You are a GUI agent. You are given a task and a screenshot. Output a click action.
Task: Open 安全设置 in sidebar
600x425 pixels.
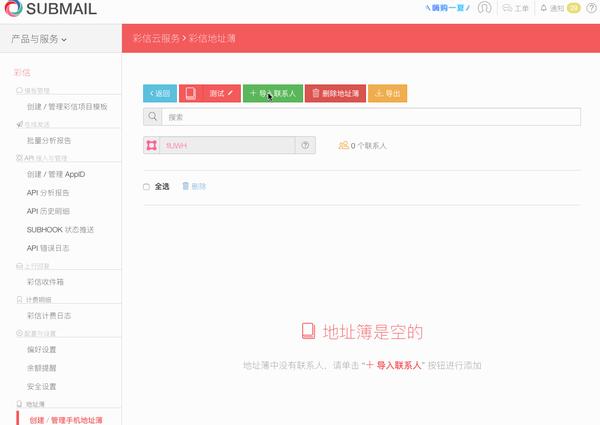41,386
